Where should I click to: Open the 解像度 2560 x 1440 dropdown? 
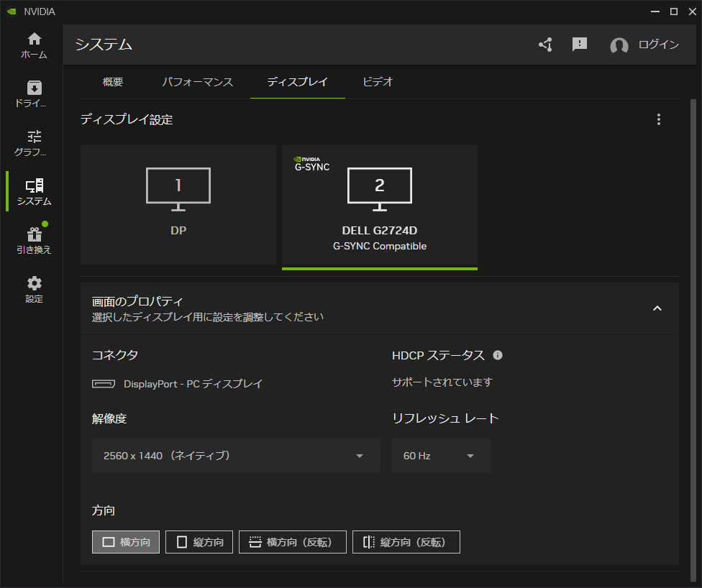click(x=236, y=456)
